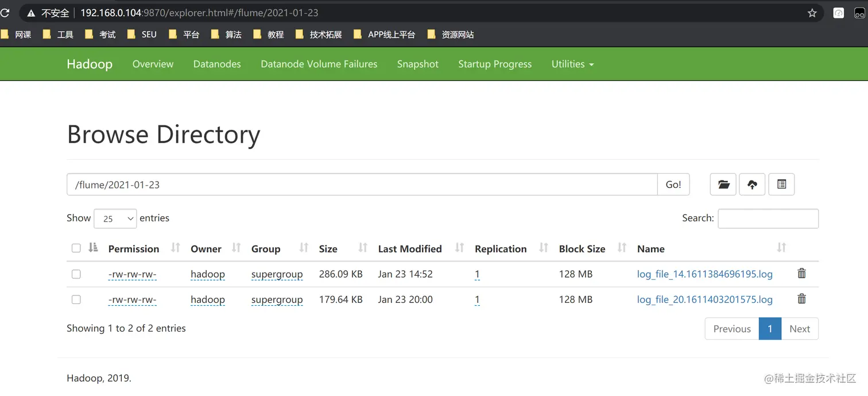Open the speedometer browser extension icon
The height and width of the screenshot is (396, 868).
(839, 13)
